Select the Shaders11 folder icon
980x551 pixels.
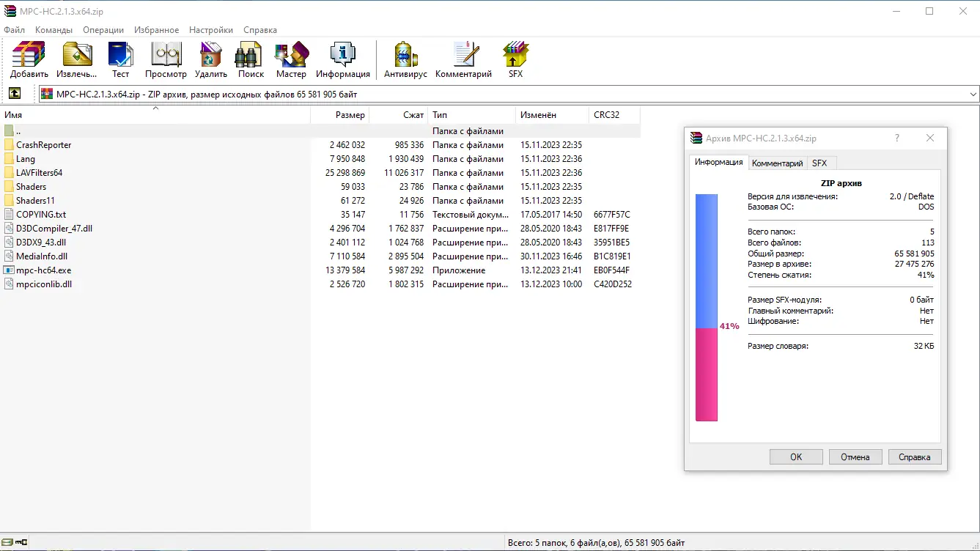pyautogui.click(x=9, y=201)
